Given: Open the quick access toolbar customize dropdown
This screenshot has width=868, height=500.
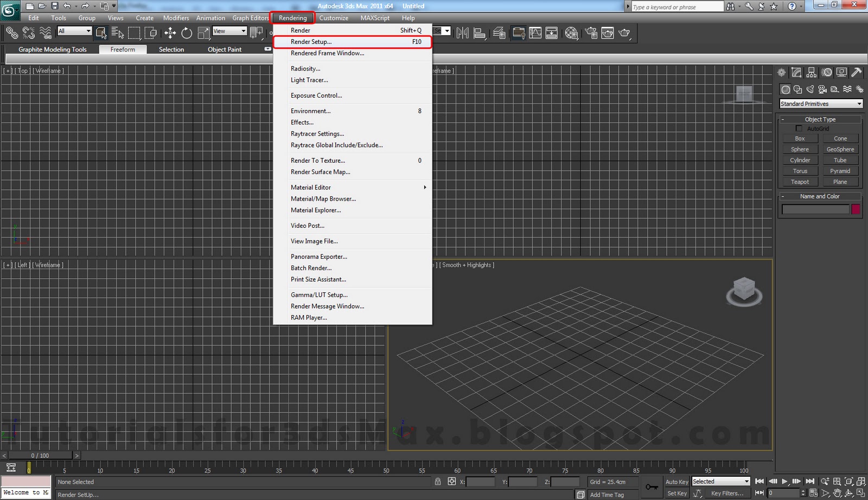Looking at the screenshot, I should [x=114, y=6].
